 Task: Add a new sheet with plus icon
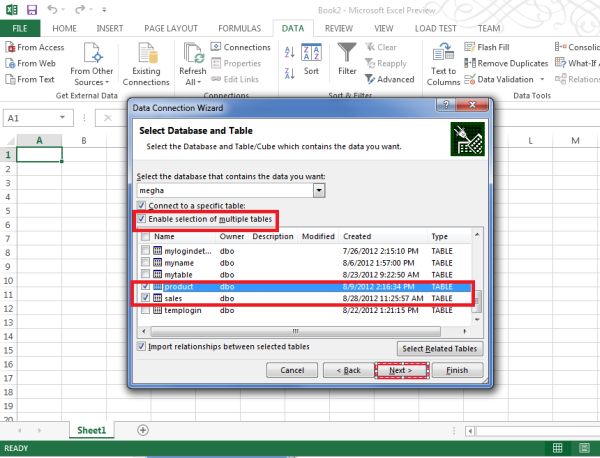143,430
